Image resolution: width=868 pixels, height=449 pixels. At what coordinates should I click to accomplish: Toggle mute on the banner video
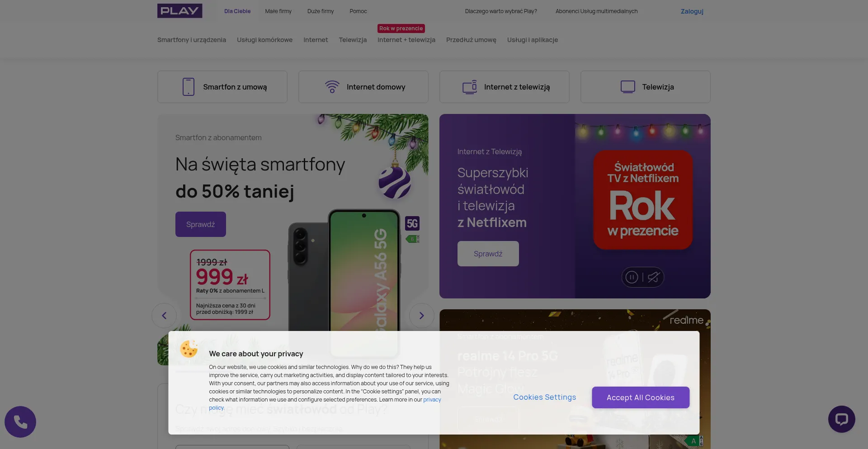(x=653, y=277)
